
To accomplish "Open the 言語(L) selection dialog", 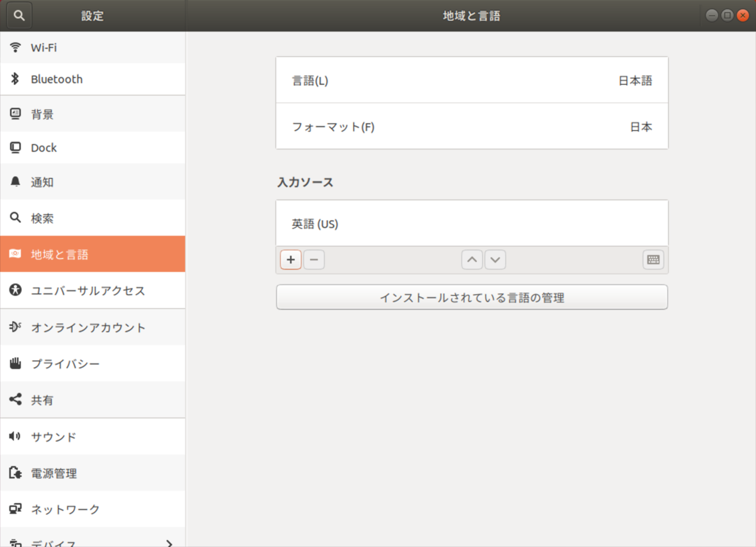I will click(471, 80).
